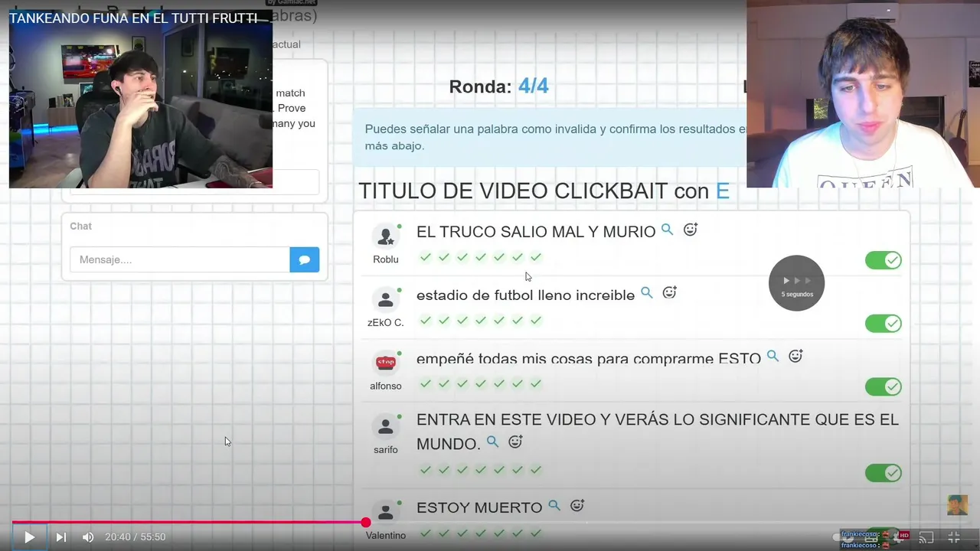This screenshot has width=980, height=551.
Task: Click the player name Roblu
Action: [x=386, y=259]
